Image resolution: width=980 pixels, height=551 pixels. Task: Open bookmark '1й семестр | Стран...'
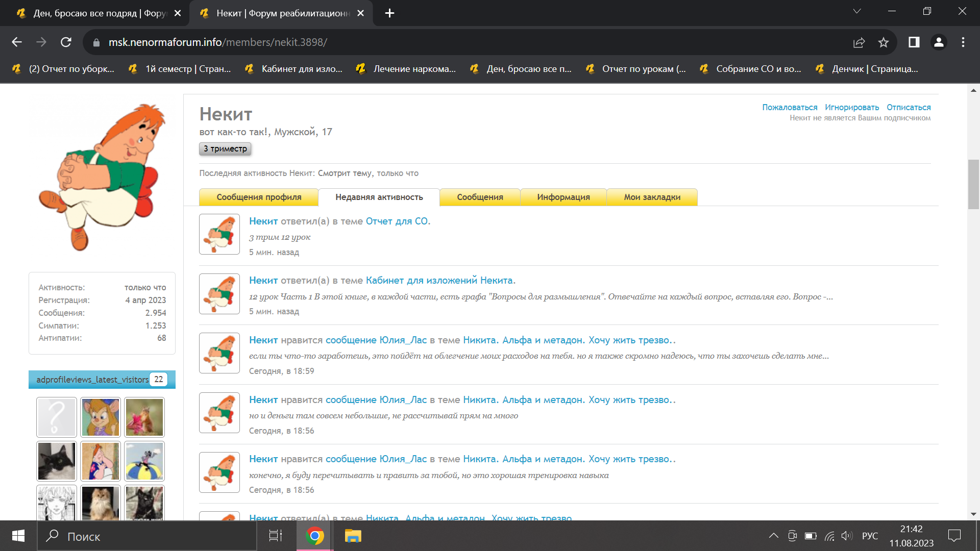180,69
